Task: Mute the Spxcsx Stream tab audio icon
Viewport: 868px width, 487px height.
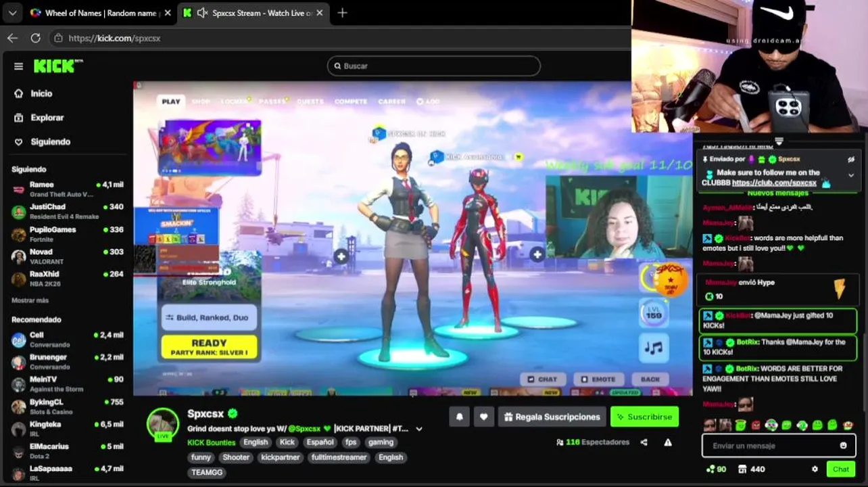Action: (202, 13)
